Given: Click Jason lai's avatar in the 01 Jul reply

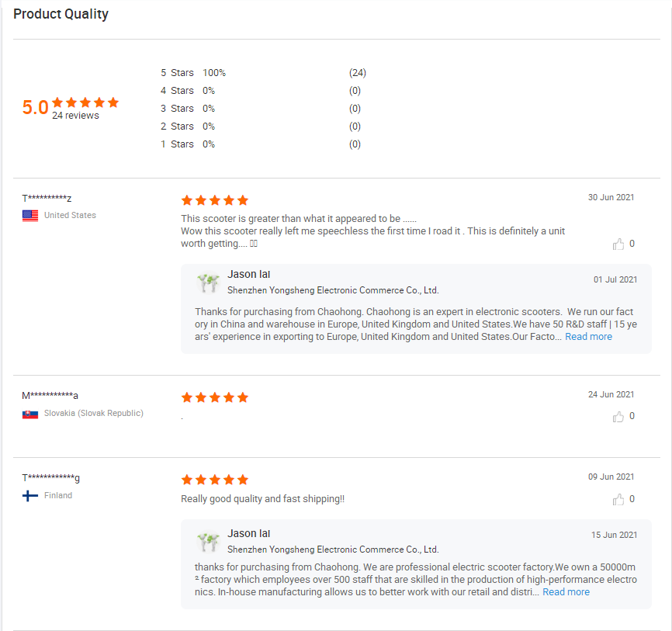Looking at the screenshot, I should click(208, 283).
